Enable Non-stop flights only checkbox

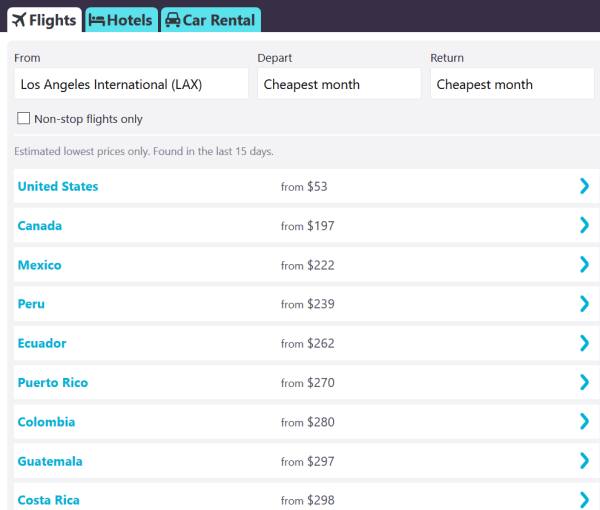tap(24, 119)
